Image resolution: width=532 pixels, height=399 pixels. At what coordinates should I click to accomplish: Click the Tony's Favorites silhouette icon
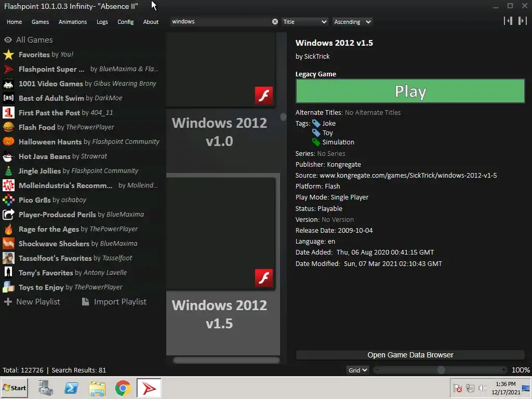[x=8, y=273]
